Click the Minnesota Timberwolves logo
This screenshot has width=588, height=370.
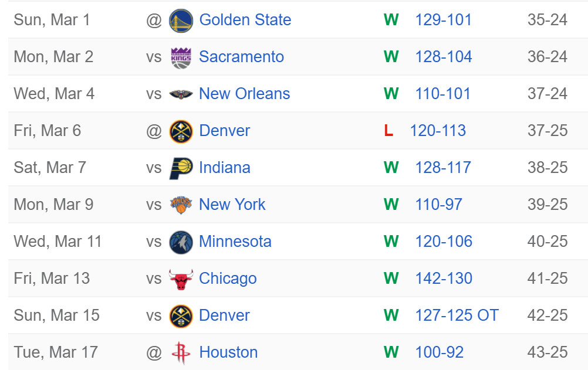pos(181,242)
